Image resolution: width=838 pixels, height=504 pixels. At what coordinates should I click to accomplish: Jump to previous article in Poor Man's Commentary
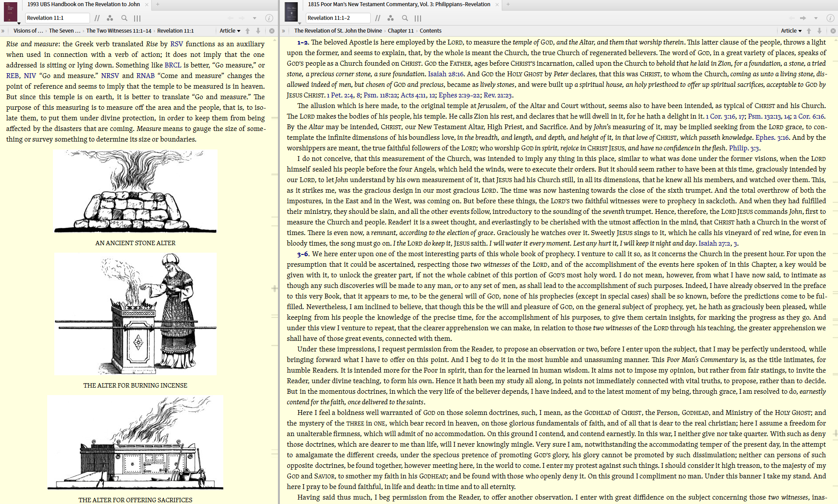point(809,31)
